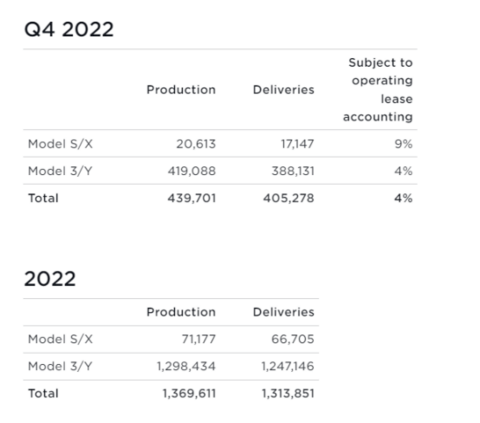Click the 1,298,434 production value
This screenshot has width=480, height=423.
click(x=186, y=366)
